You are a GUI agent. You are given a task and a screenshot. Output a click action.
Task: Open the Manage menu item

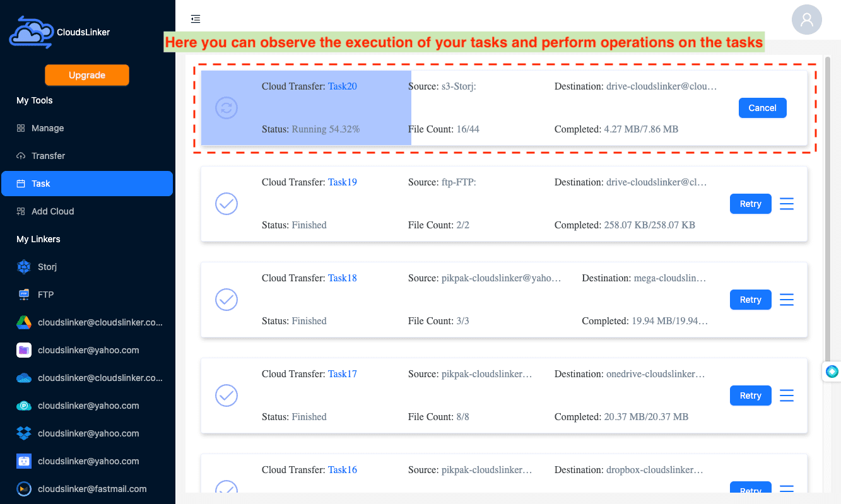point(87,128)
